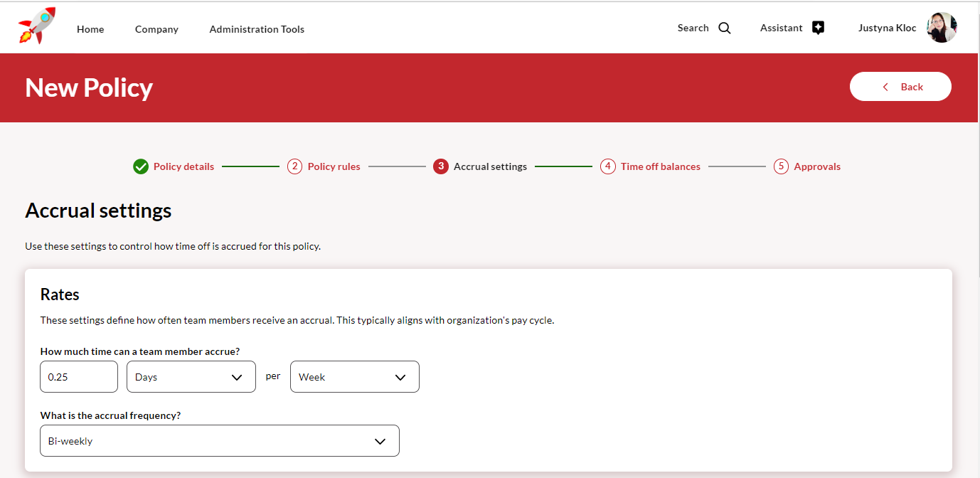Select step 5 Approvals circle icon

[781, 166]
